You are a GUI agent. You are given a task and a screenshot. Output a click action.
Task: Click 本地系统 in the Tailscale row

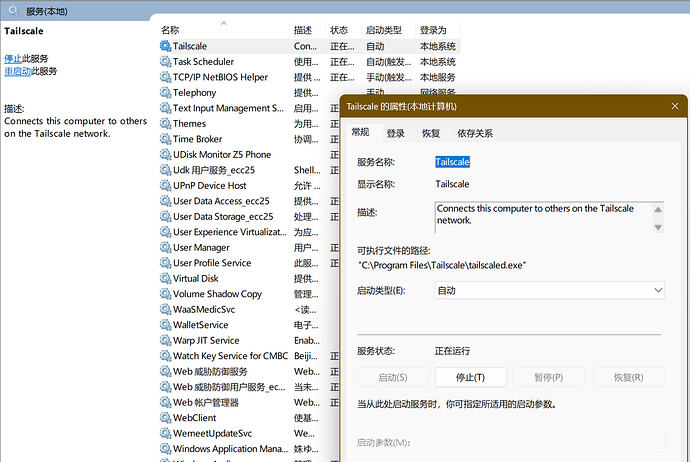(x=437, y=46)
